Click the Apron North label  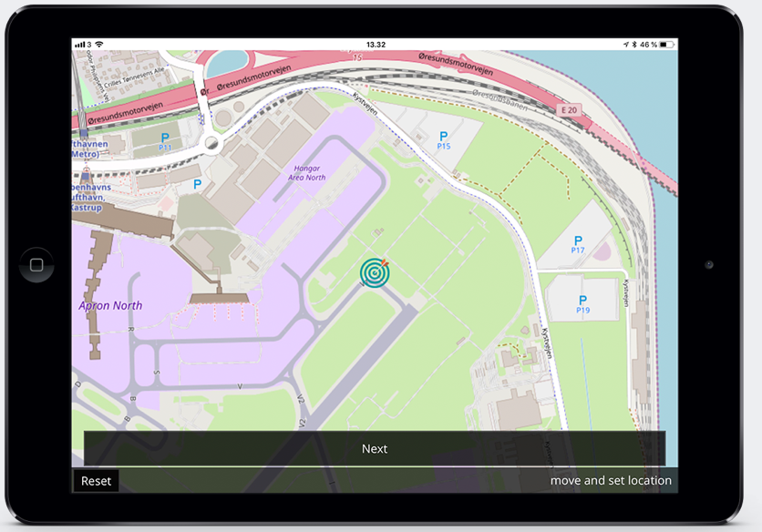tap(110, 305)
